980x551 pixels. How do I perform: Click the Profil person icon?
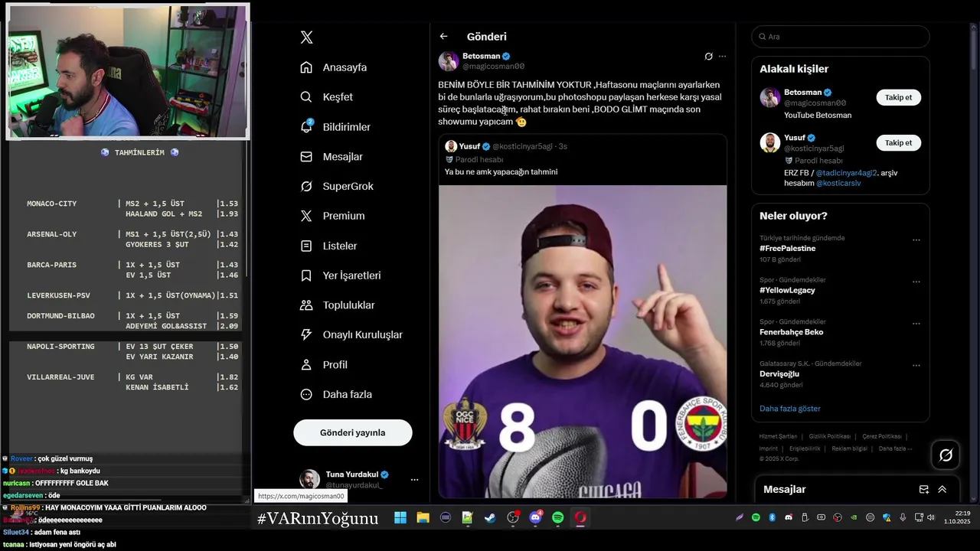pos(306,364)
